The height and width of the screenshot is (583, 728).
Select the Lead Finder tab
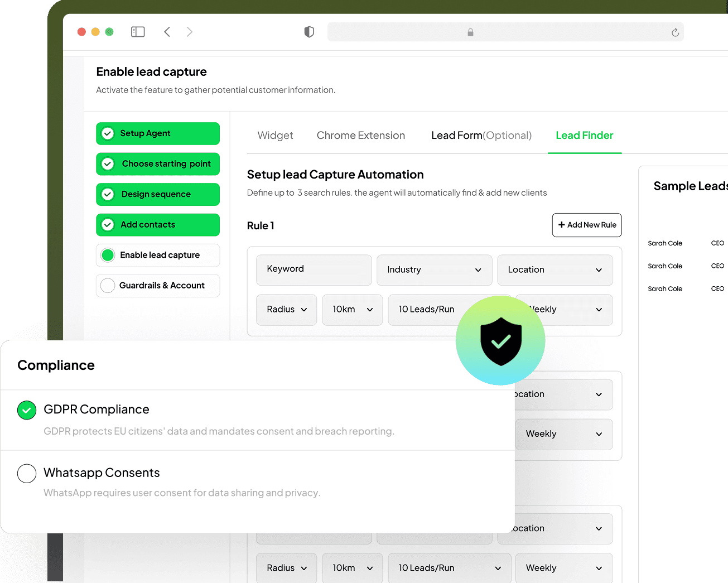pos(585,136)
